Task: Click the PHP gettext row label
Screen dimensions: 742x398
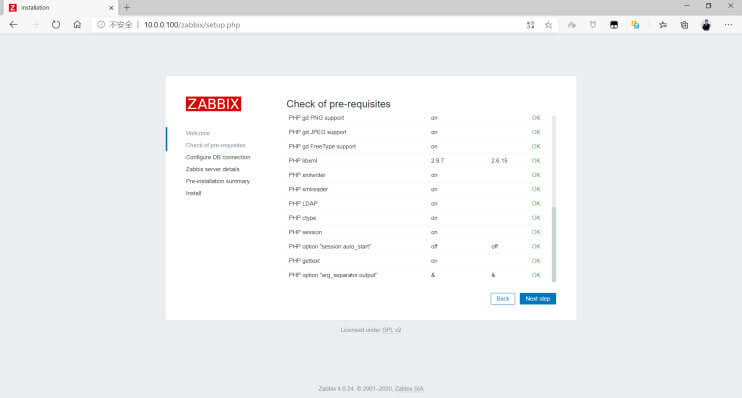Action: click(x=304, y=261)
